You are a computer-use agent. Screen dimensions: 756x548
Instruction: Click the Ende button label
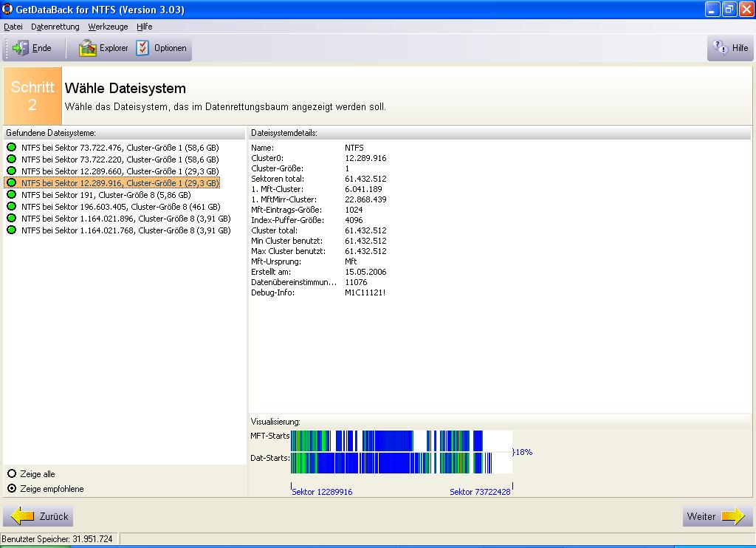pyautogui.click(x=42, y=48)
